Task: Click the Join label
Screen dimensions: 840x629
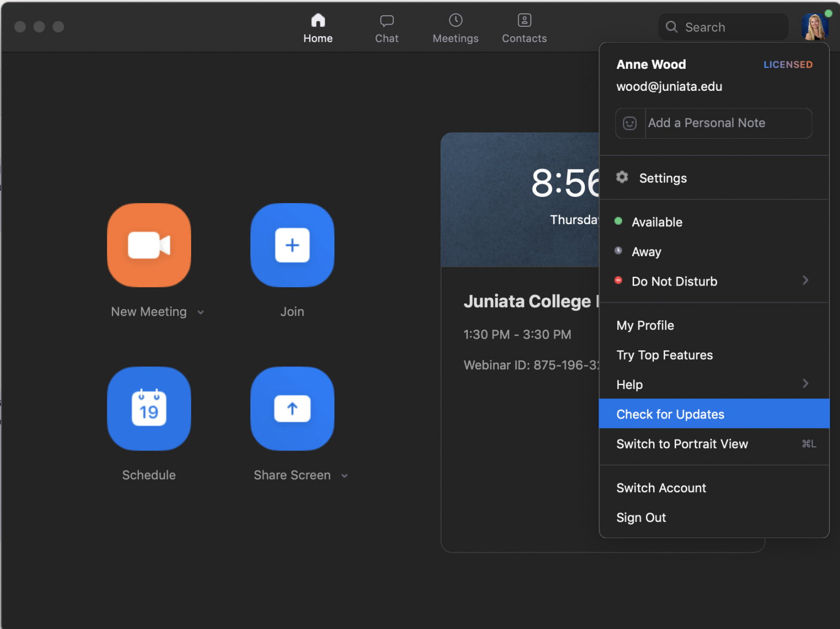Action: pos(292,312)
